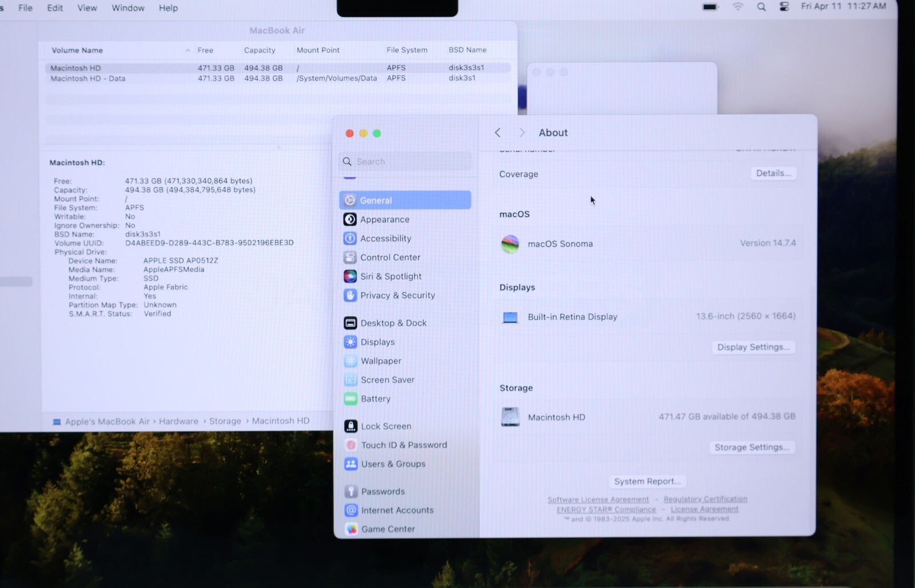The height and width of the screenshot is (588, 915).
Task: Select the Control Center icon
Action: pyautogui.click(x=350, y=257)
